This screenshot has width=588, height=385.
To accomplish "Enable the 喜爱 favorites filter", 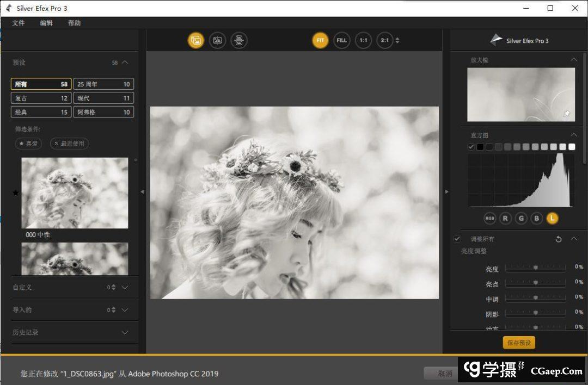I will click(28, 144).
